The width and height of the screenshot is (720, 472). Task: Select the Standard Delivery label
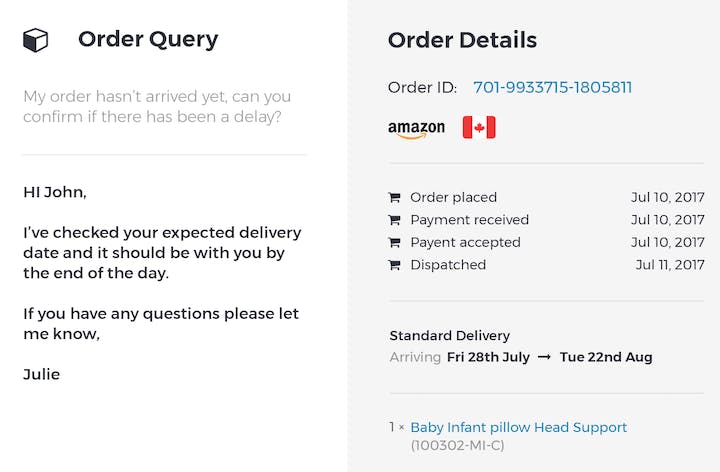click(450, 336)
